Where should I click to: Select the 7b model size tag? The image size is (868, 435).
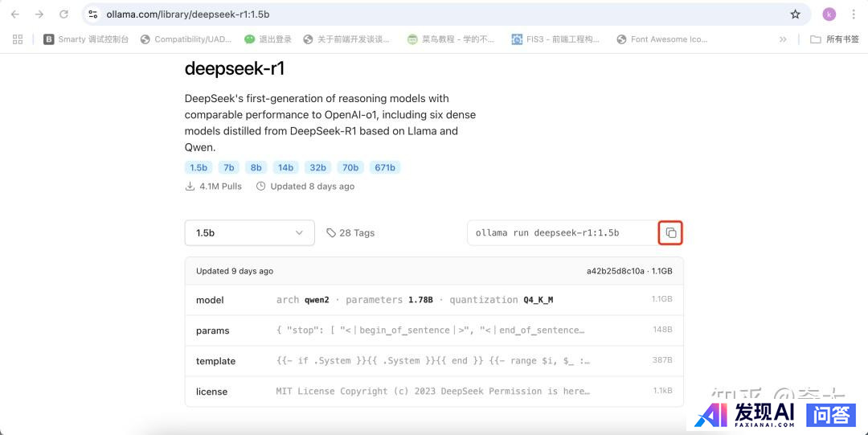tap(229, 167)
